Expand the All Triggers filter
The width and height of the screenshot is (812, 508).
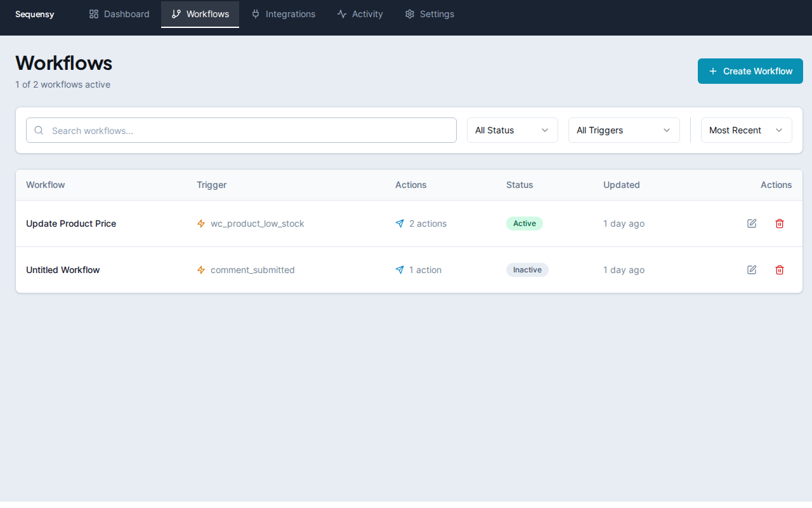[624, 130]
